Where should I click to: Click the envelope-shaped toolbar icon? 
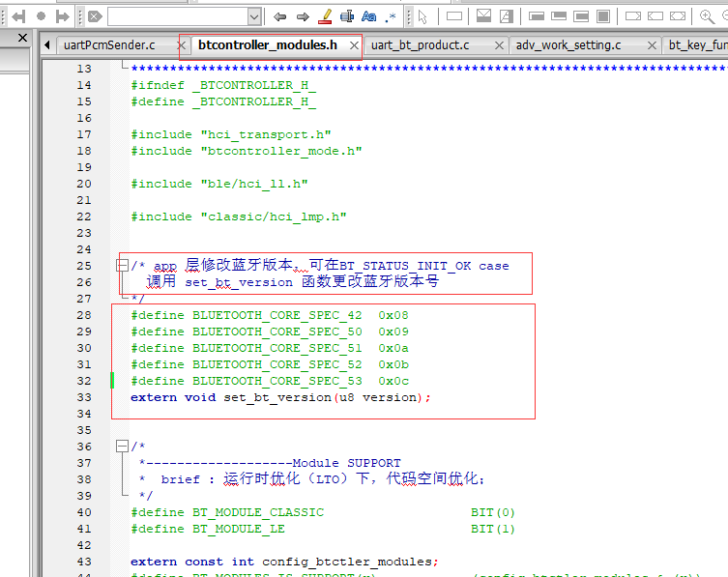[x=483, y=16]
